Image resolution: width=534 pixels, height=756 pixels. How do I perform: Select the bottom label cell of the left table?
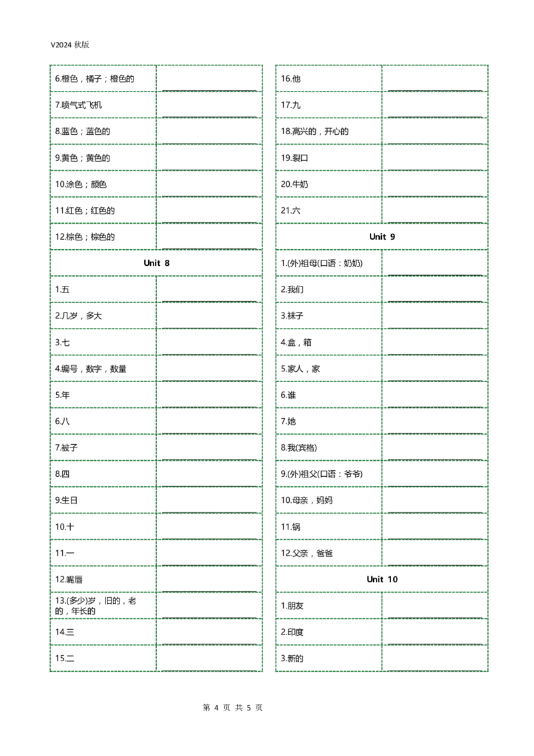tap(103, 657)
